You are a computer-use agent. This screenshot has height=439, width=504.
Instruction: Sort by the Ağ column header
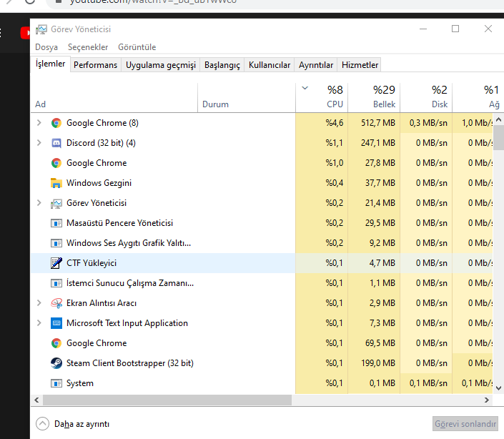tap(478, 97)
